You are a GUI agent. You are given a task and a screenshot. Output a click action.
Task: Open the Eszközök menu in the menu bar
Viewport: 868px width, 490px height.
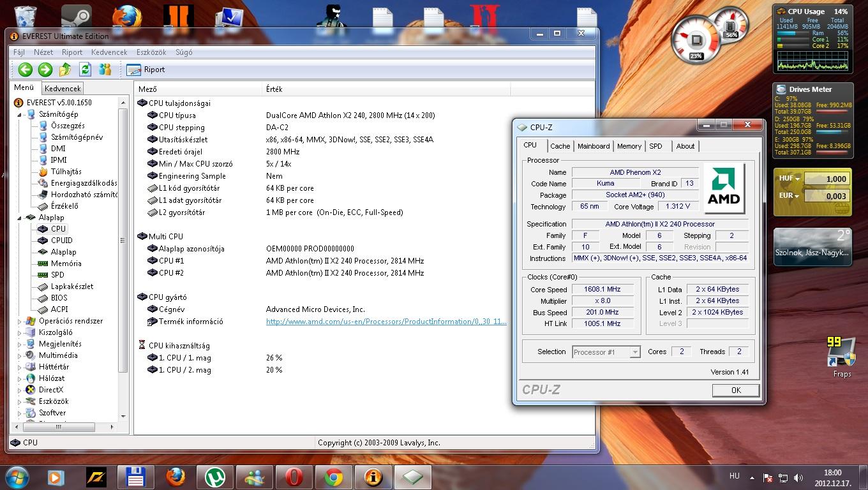pyautogui.click(x=151, y=52)
